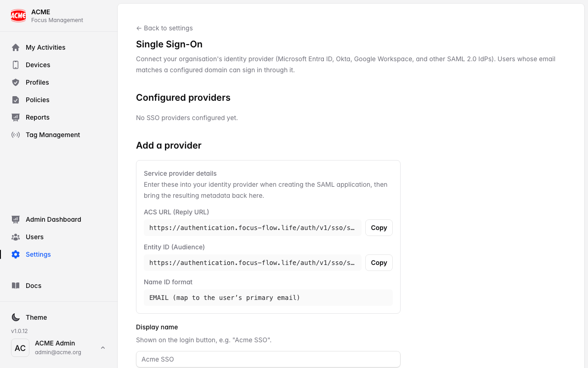This screenshot has height=368, width=588.
Task: Click the Profiles shield icon
Action: point(16,82)
